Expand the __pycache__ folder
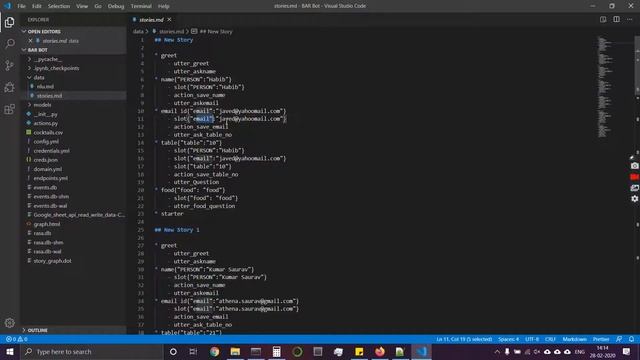The width and height of the screenshot is (640, 360). (47, 59)
